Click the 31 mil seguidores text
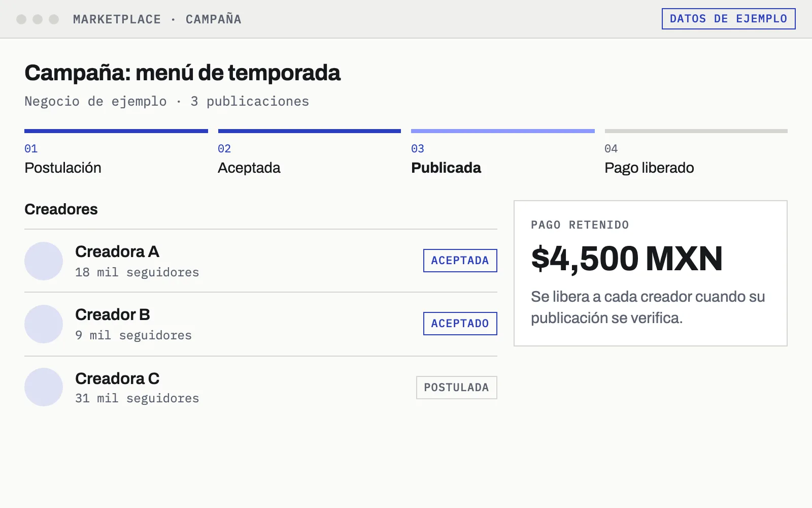The image size is (812, 508). 137,398
